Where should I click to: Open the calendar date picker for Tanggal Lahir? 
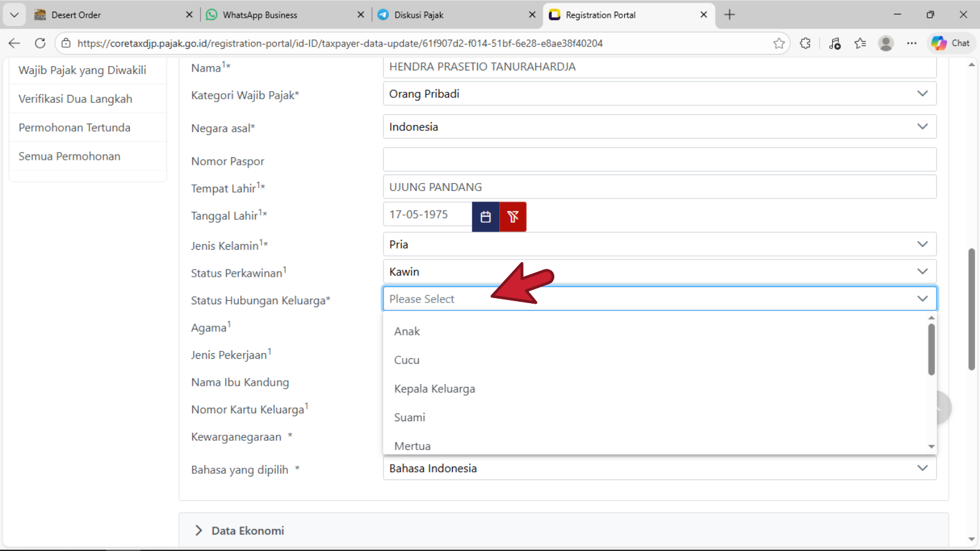point(486,217)
